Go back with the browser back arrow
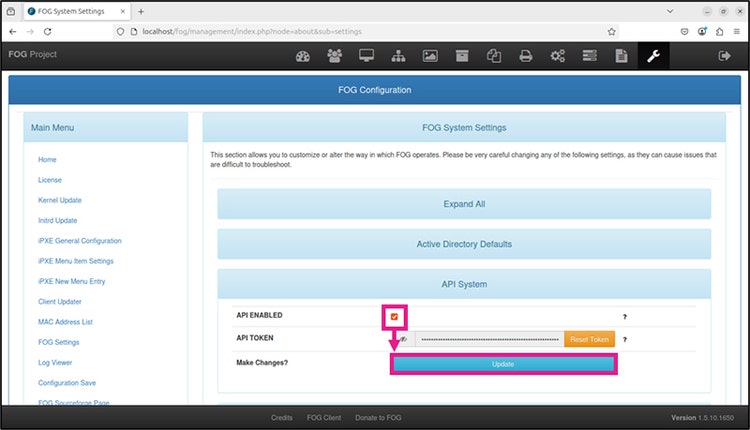The image size is (750, 430). tap(13, 32)
